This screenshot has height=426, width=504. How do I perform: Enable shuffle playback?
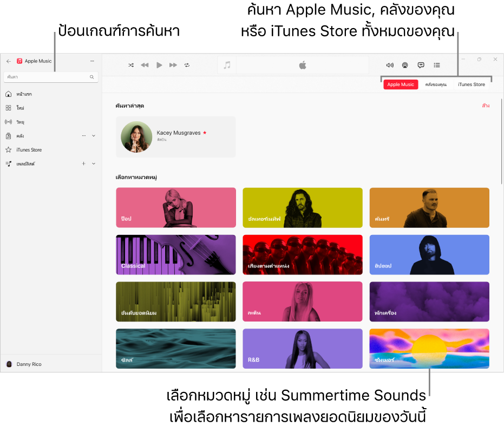[131, 65]
